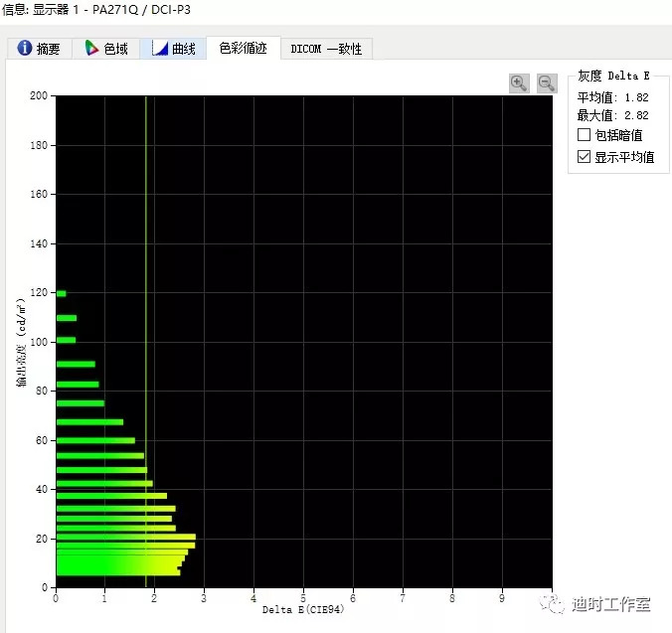Click the title text 显示器 1 - PA271Q / DCI-P3
Screen dimensions: 672x633
coord(112,9)
